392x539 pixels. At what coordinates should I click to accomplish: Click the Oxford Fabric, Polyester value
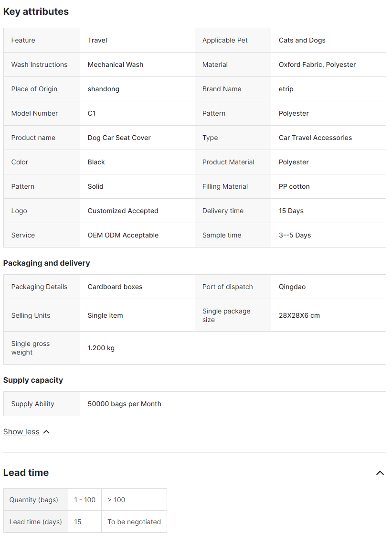coord(317,65)
